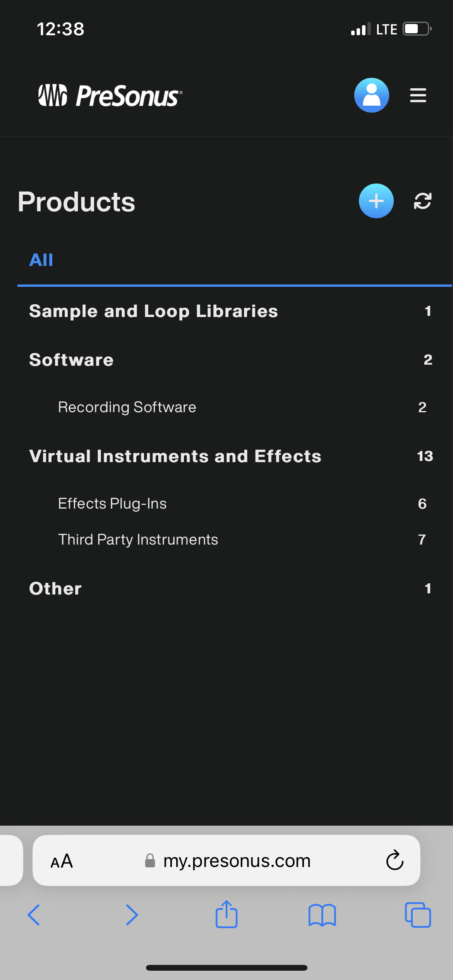Screen dimensions: 453x980
Task: Refresh the products list with sync icon
Action: [x=422, y=201]
